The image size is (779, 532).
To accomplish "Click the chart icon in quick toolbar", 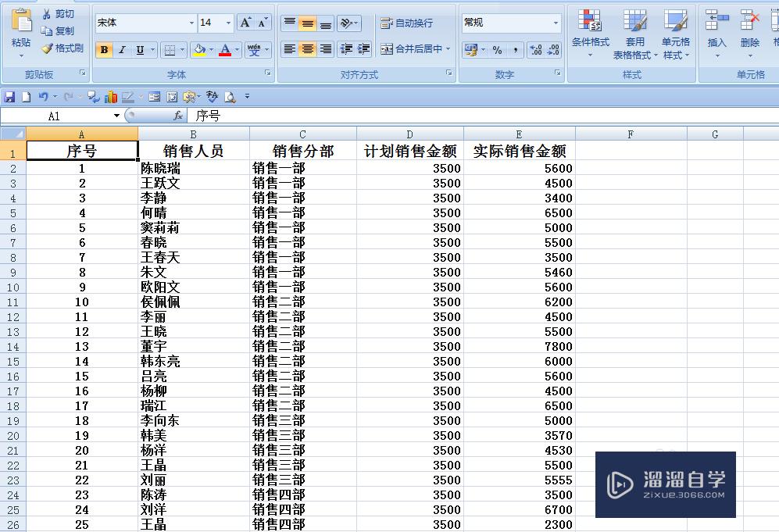I will (111, 97).
